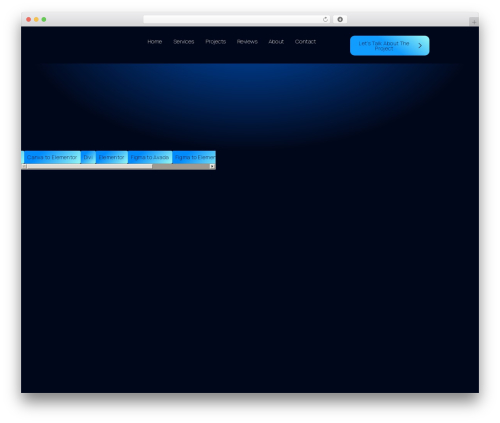Open the About nav item
This screenshot has width=500, height=423.
[x=276, y=42]
